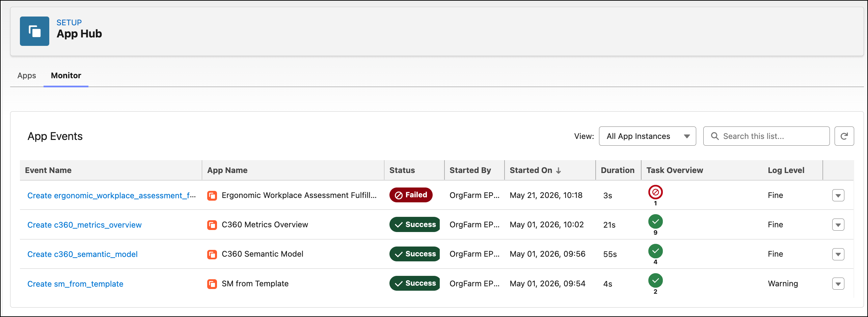868x317 pixels.
Task: Click the 55s duration value
Action: (x=610, y=254)
